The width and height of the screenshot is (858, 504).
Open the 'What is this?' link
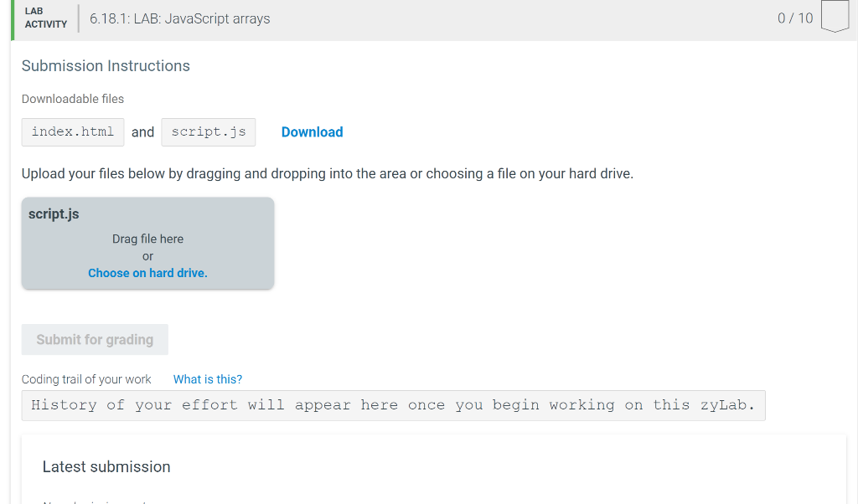coord(208,379)
